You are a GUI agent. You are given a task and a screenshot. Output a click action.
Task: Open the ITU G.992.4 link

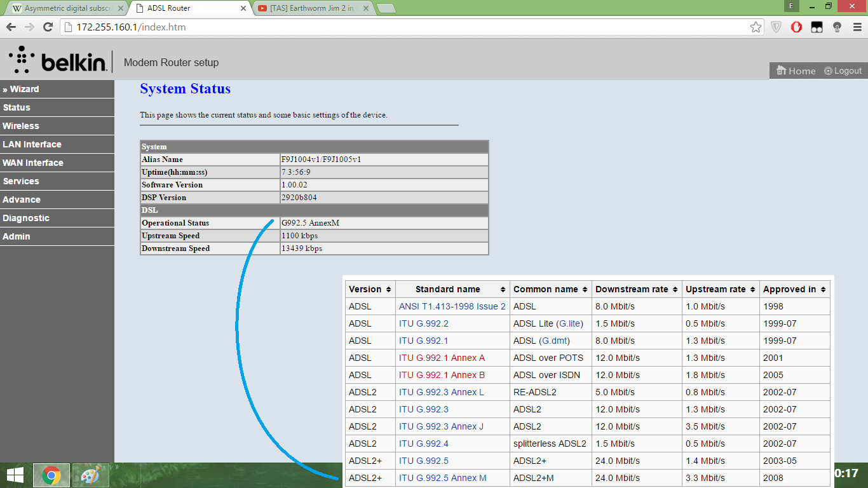(x=424, y=444)
